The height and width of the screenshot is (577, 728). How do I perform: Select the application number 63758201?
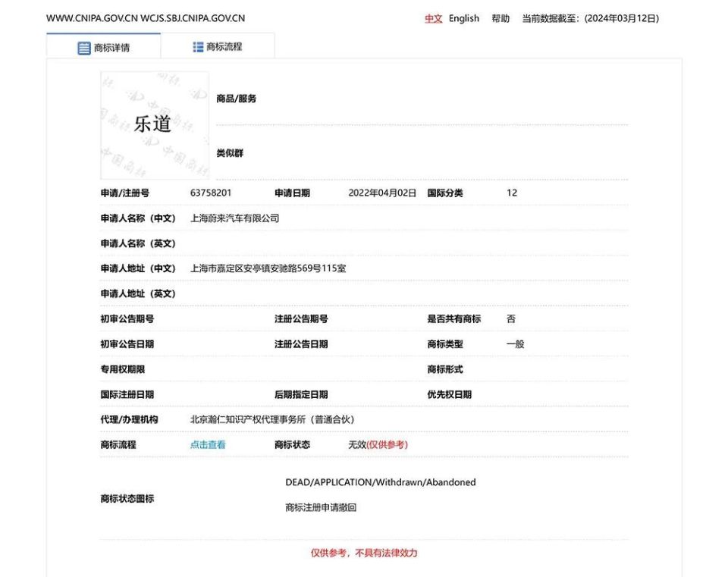point(213,193)
